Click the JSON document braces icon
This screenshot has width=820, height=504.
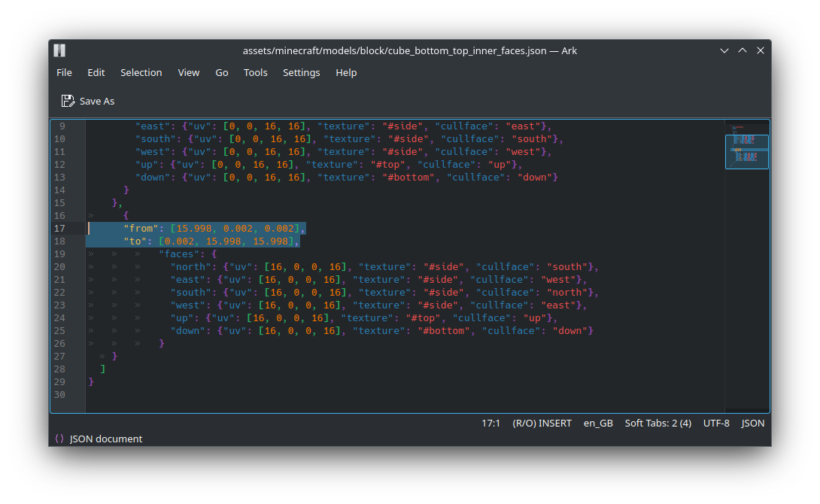(x=59, y=439)
